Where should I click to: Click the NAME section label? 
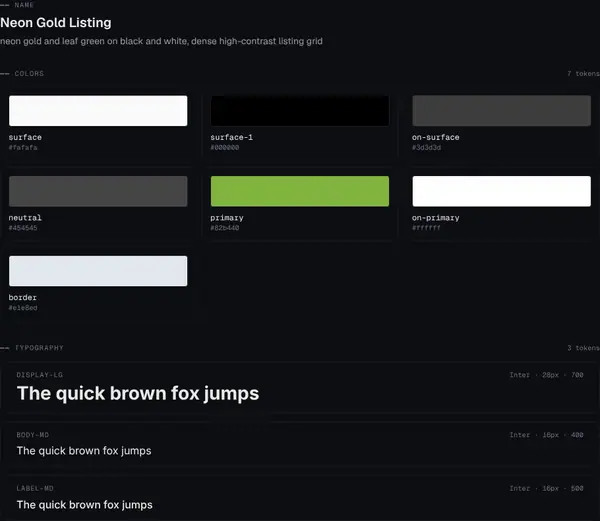(24, 5)
